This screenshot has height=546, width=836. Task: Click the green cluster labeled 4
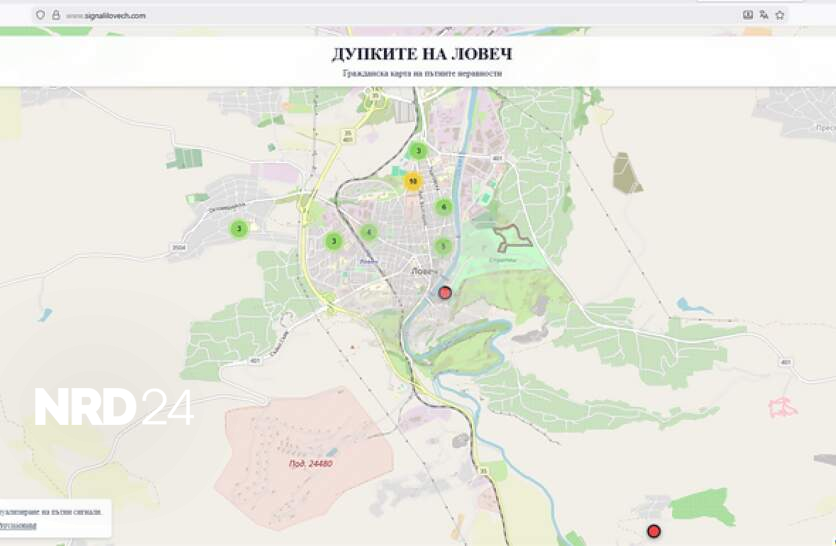[x=369, y=232]
